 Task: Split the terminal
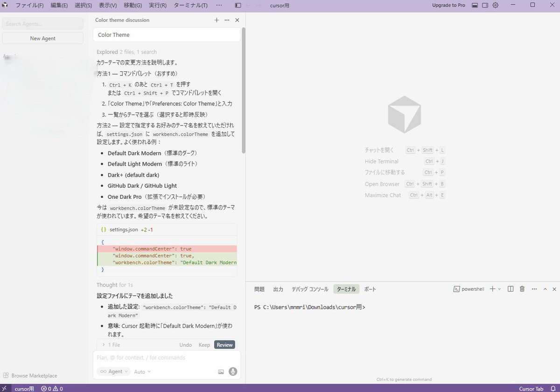(511, 289)
